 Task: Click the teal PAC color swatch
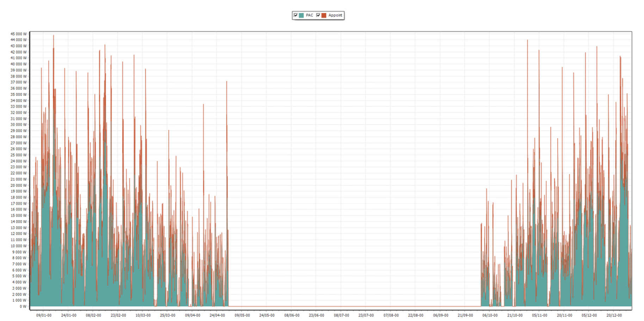pyautogui.click(x=301, y=15)
